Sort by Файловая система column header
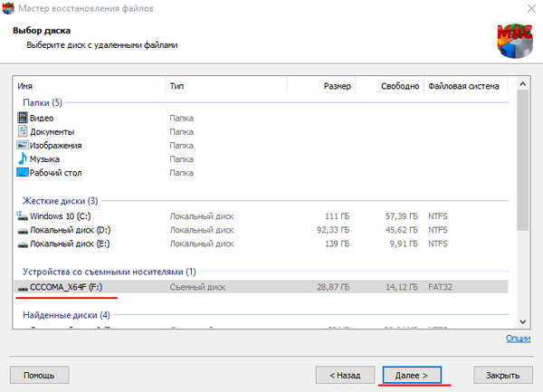543x392 pixels. coord(466,86)
